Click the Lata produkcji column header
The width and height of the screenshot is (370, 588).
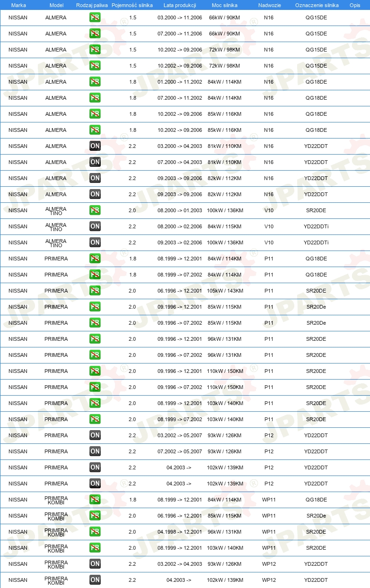[180, 5]
